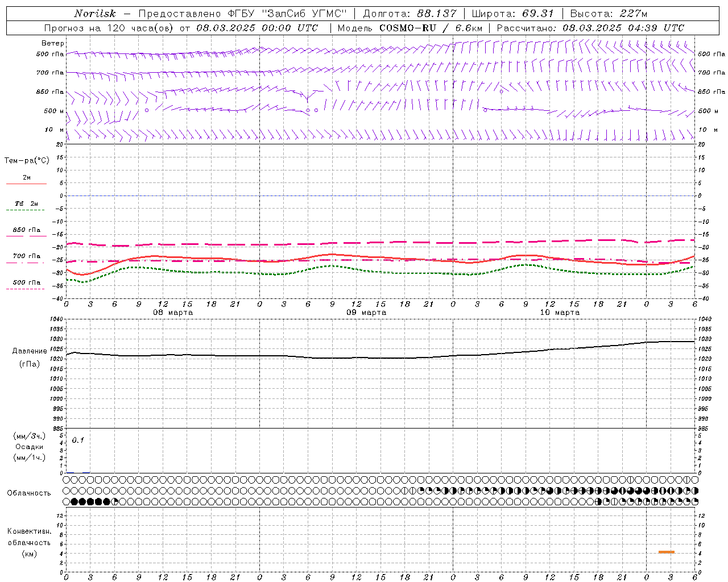Click the 500 м wind level label on left
The width and height of the screenshot is (728, 582).
54,111
